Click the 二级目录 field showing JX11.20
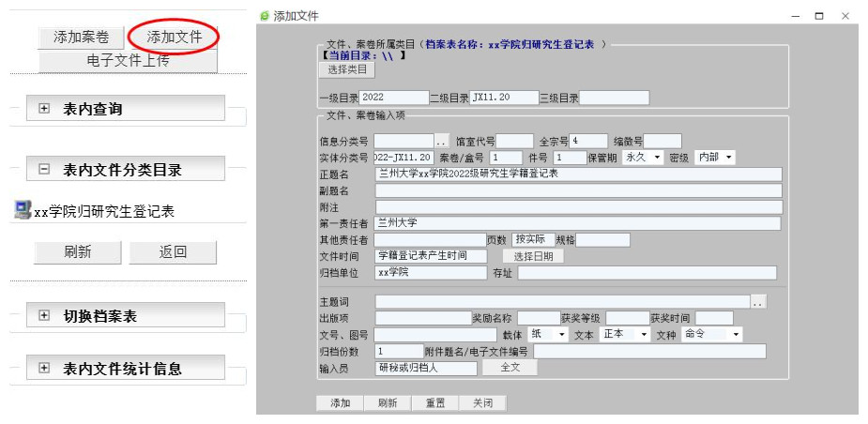The height and width of the screenshot is (424, 868). [x=504, y=98]
